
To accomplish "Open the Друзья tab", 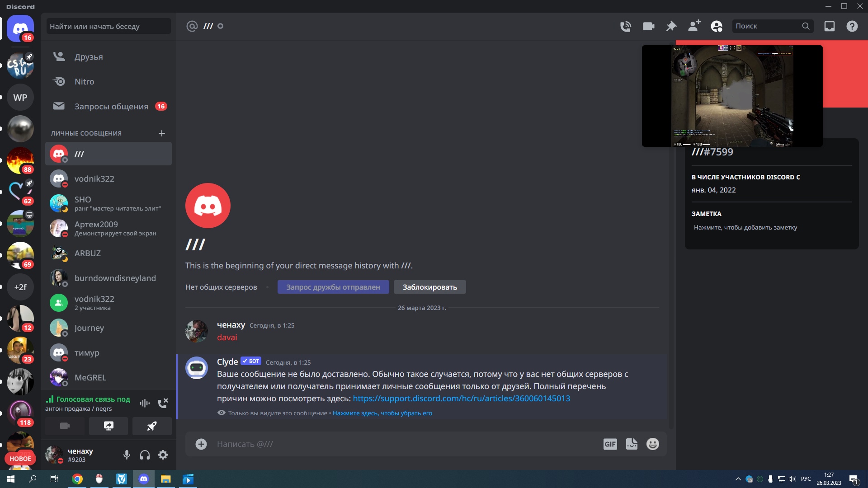I will [x=89, y=57].
